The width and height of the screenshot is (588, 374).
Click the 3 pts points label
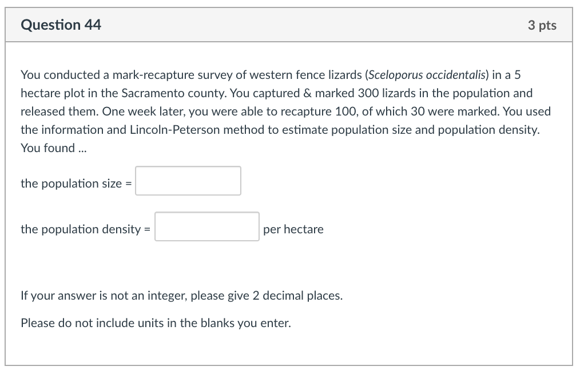(542, 25)
